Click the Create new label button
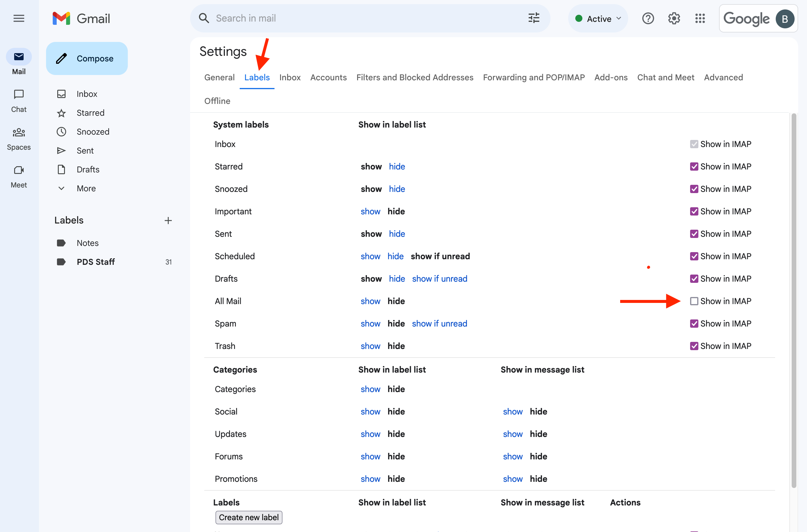Screen dimensions: 807x532 (249, 517)
